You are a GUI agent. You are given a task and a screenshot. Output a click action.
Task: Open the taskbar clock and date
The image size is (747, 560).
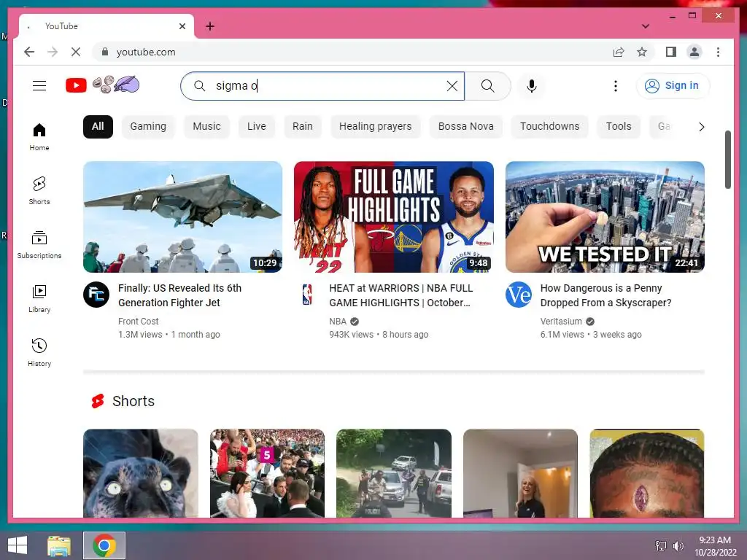(x=715, y=546)
